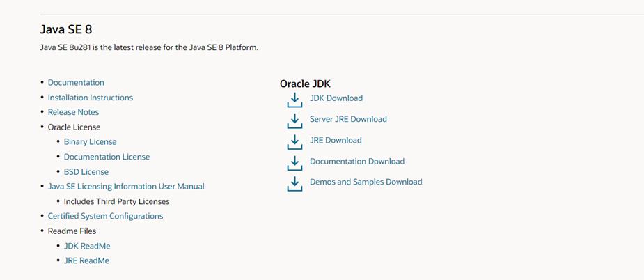Viewport: 644px width, 280px height.
Task: Open the JDK Download link
Action: click(336, 98)
